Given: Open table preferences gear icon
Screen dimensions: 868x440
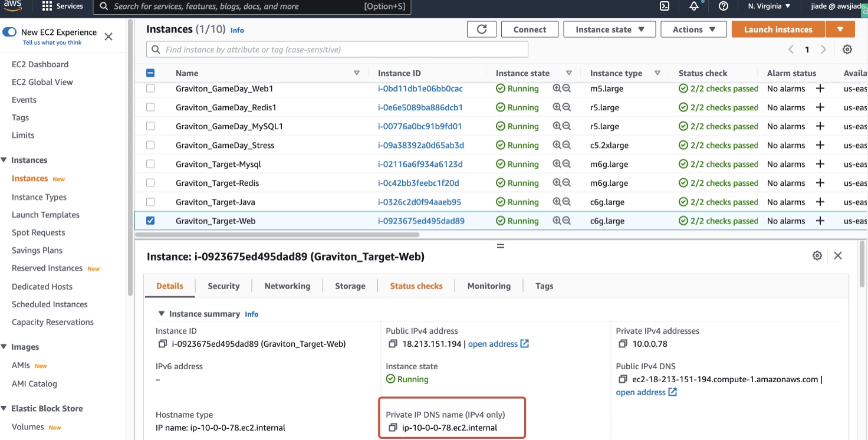Looking at the screenshot, I should [847, 50].
